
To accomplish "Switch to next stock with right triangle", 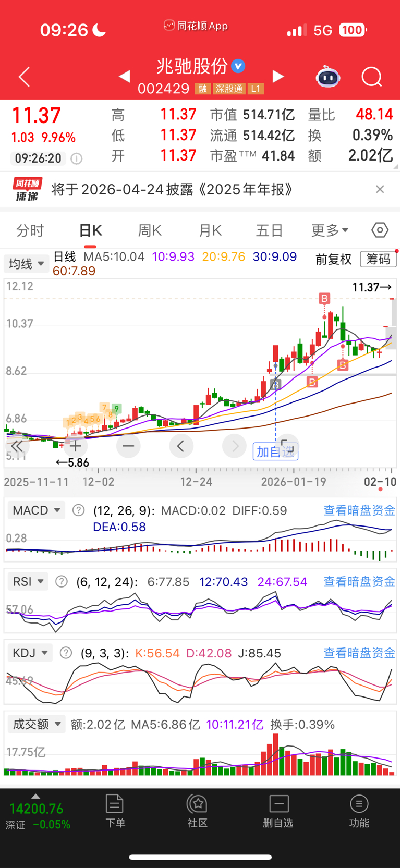I will tap(278, 77).
